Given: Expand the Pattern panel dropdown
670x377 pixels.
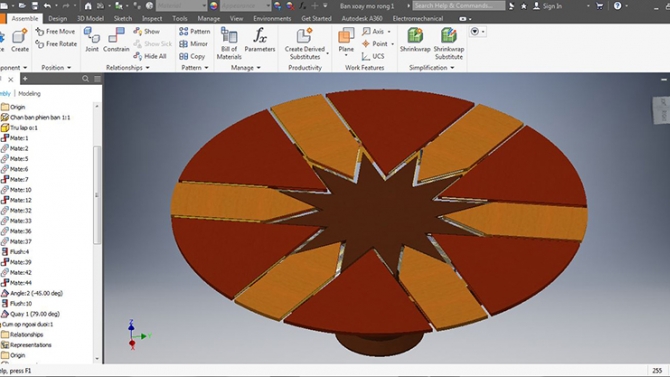Looking at the screenshot, I should (206, 68).
